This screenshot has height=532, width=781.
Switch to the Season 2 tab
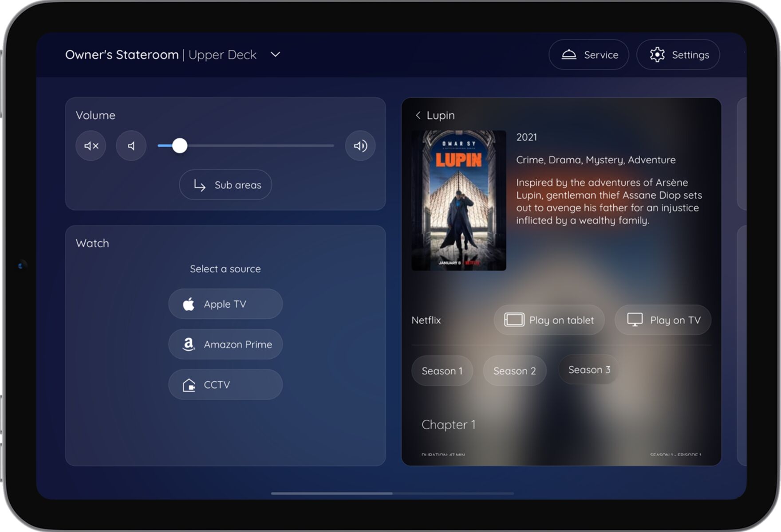(x=514, y=371)
